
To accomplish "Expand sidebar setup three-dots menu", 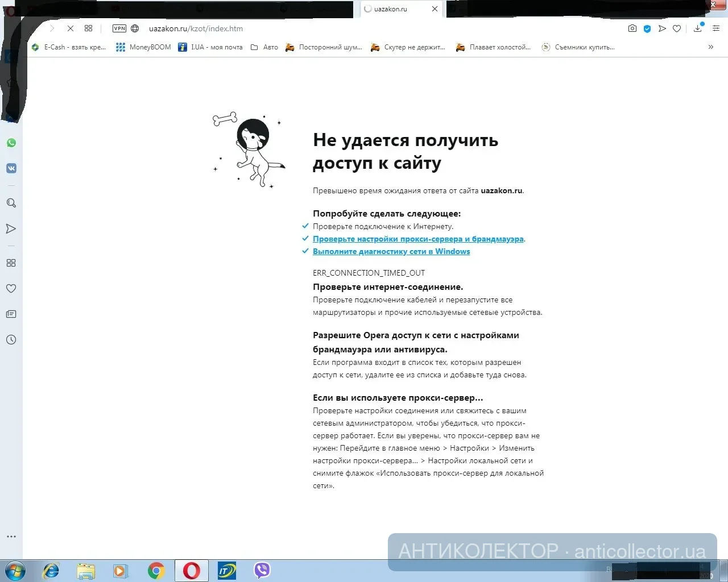I will [11, 537].
